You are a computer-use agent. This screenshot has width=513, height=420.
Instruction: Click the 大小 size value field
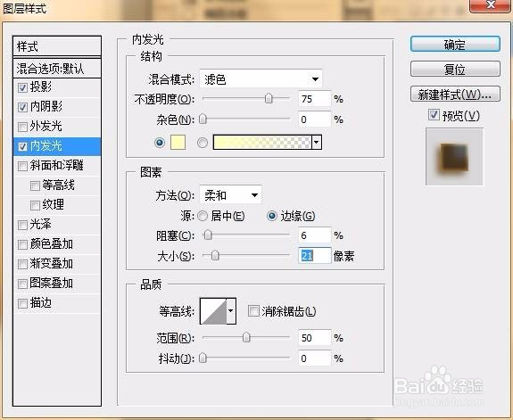point(314,255)
